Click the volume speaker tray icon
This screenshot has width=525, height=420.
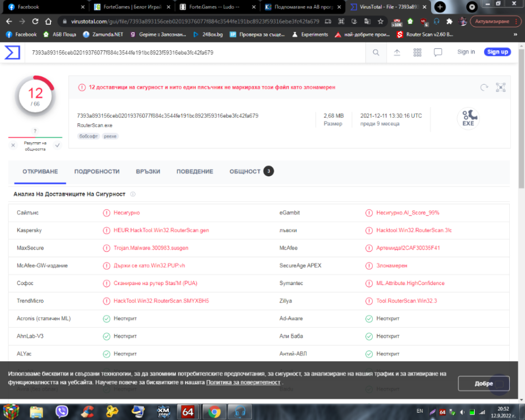click(462, 412)
